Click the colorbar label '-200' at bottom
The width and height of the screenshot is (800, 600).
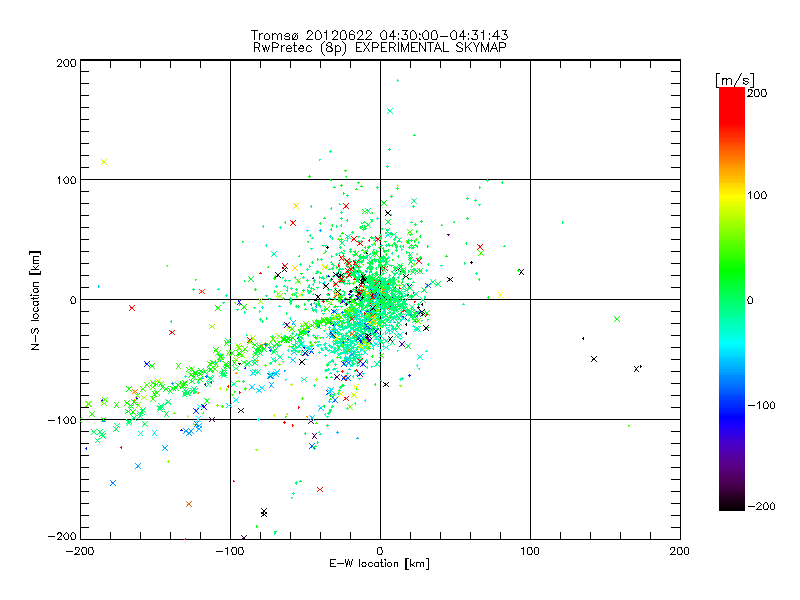tap(761, 506)
